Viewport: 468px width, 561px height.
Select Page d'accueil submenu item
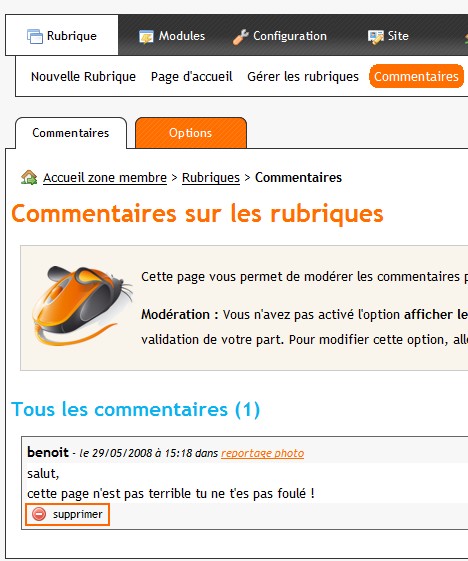click(191, 77)
